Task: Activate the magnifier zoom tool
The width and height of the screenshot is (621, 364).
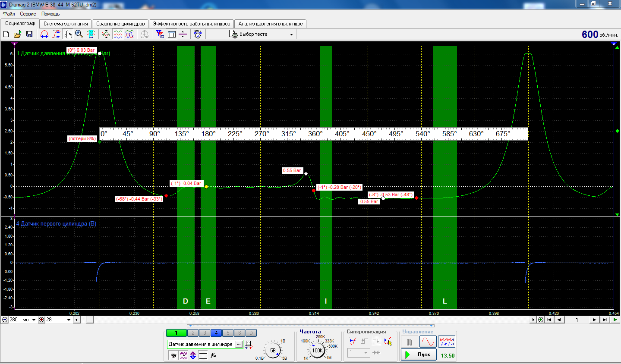Action: (79, 35)
